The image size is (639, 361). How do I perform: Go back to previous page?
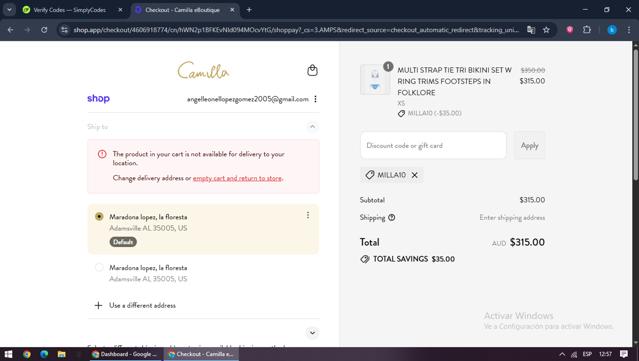point(11,30)
